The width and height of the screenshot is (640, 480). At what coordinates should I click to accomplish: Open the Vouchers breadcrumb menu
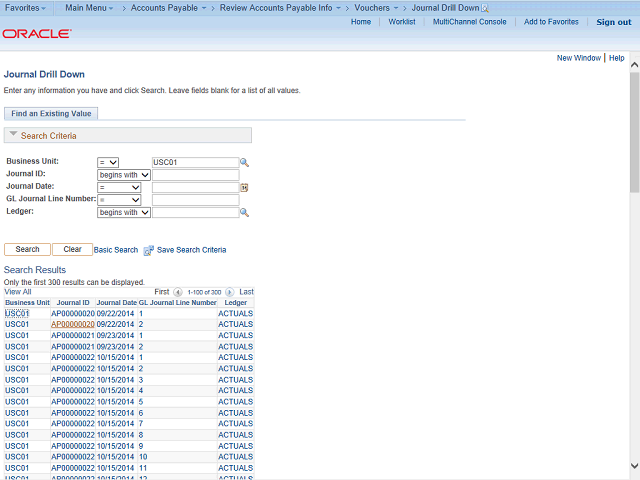[x=376, y=8]
